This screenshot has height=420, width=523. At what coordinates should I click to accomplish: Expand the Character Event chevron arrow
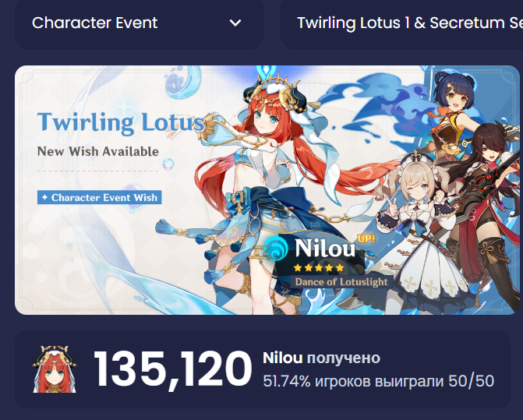tap(235, 23)
